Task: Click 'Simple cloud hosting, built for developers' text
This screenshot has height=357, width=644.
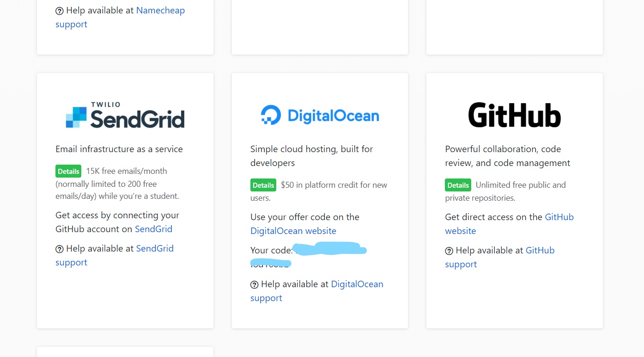Action: point(312,156)
